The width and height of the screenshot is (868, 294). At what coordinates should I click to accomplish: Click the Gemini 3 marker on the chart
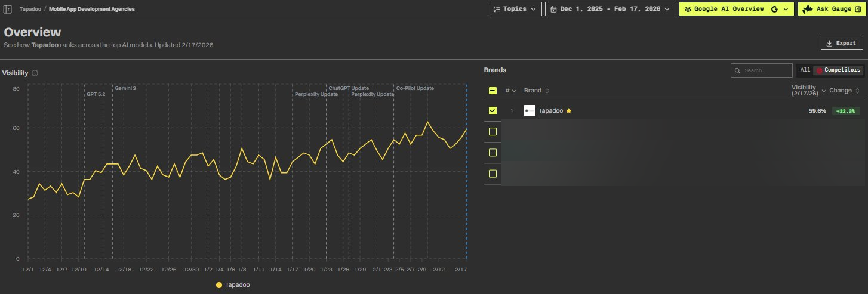125,88
